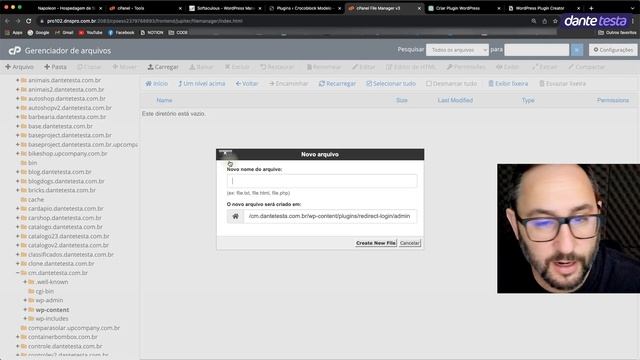Viewport: 640px width, 360px height.
Task: Click the browser reload button
Action: [x=29, y=21]
